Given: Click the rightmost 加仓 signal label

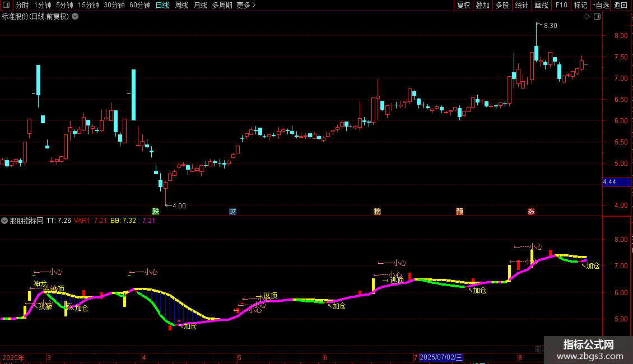Looking at the screenshot, I should coord(593,265).
